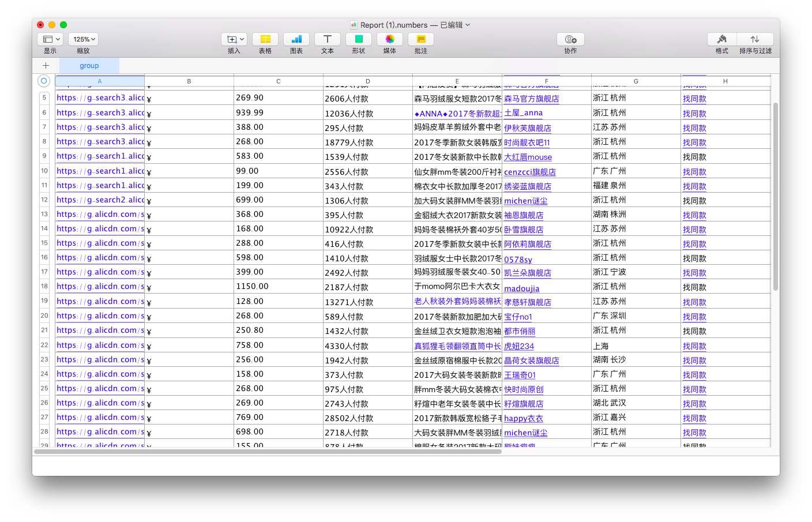The width and height of the screenshot is (812, 522).
Task: Add a new sheet with plus button
Action: pos(46,66)
